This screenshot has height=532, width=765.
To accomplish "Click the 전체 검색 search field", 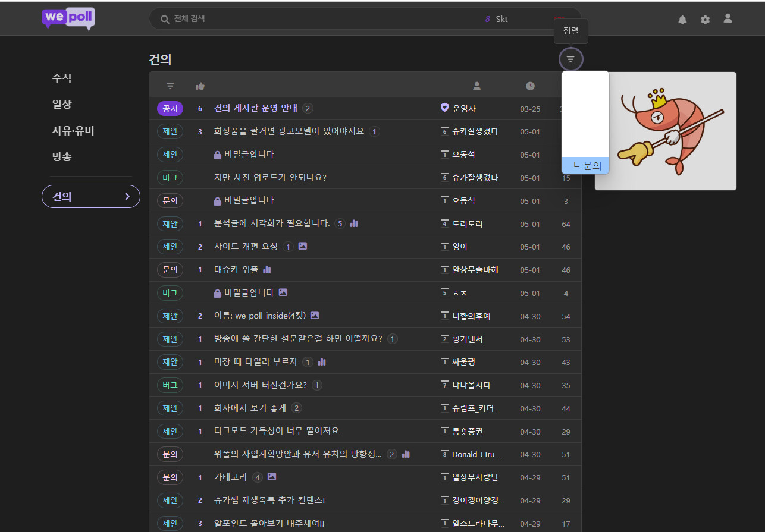I will (321, 19).
